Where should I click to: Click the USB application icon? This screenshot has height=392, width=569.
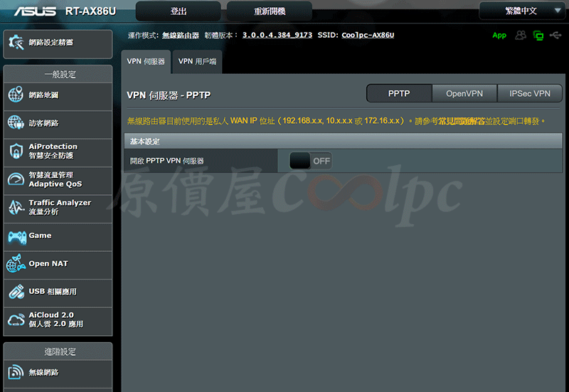[16, 292]
